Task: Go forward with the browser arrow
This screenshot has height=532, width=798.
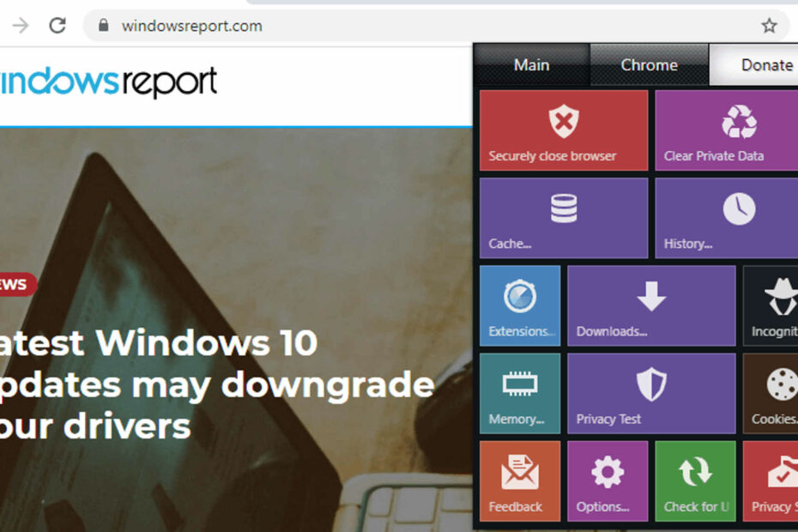Action: click(21, 26)
